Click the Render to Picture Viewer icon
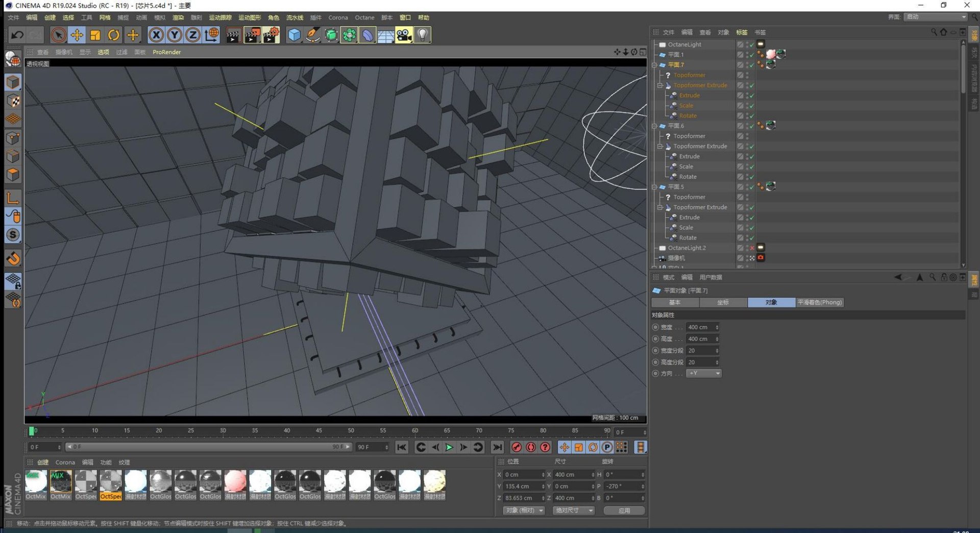The image size is (980, 533). coord(252,35)
